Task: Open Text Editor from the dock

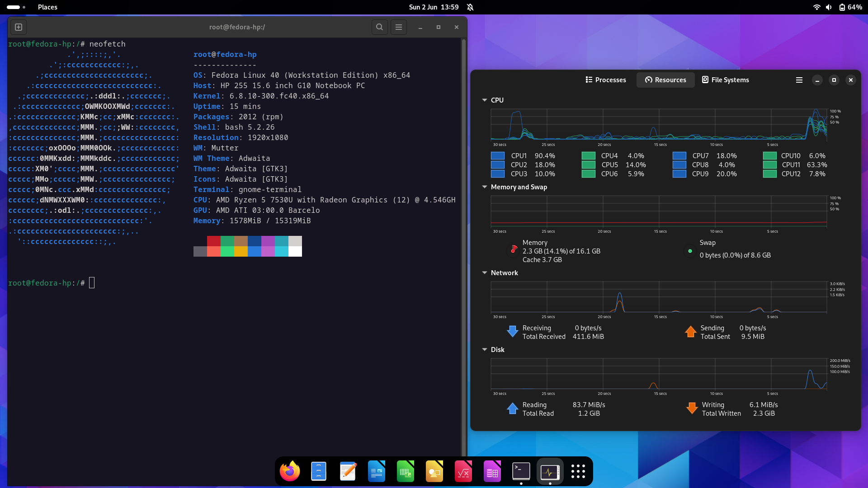Action: (x=348, y=472)
